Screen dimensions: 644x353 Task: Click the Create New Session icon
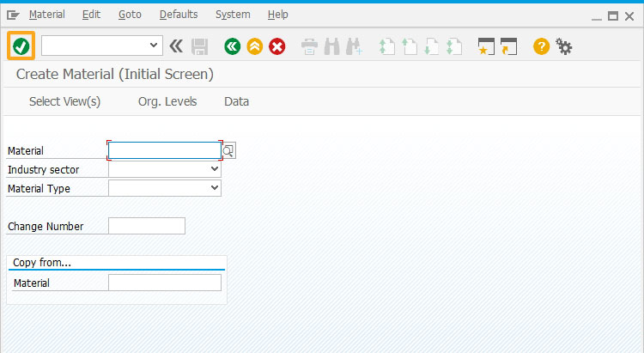[x=486, y=46]
